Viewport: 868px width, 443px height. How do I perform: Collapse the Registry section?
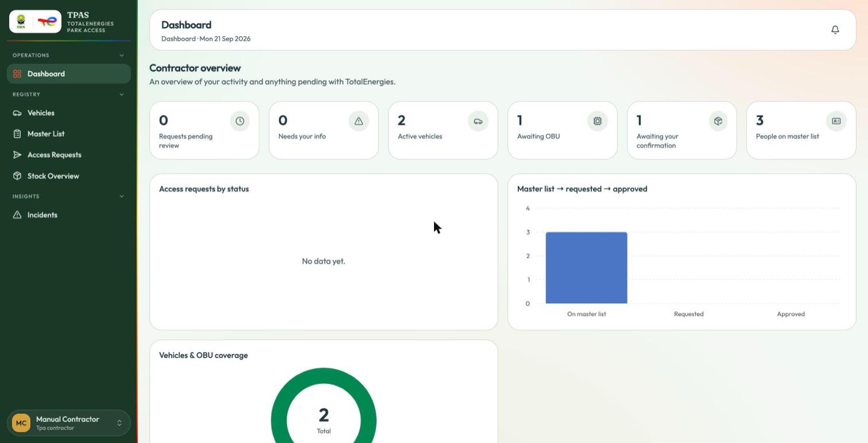point(122,95)
